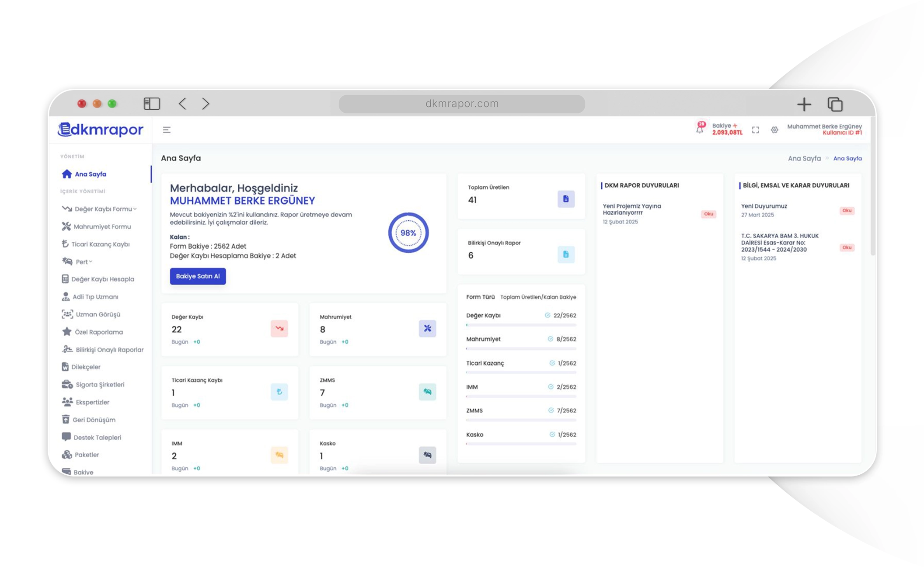Click the Bilirkişi Onaylı Rapor card icon

[566, 254]
